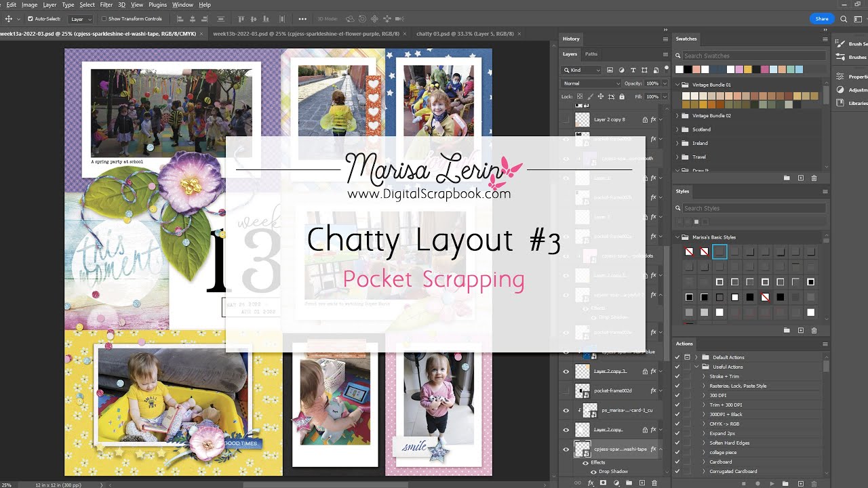This screenshot has height=488, width=868.
Task: Open the Libraries panel icon
Action: (x=840, y=103)
